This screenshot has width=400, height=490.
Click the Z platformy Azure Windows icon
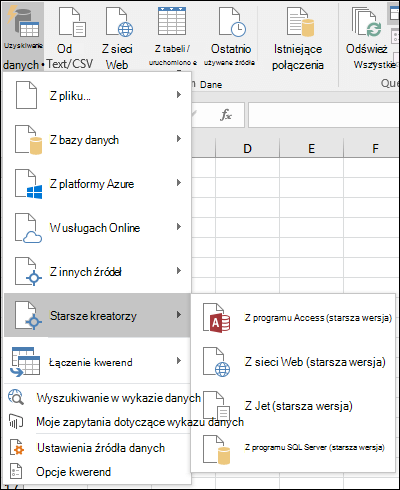pyautogui.click(x=28, y=184)
